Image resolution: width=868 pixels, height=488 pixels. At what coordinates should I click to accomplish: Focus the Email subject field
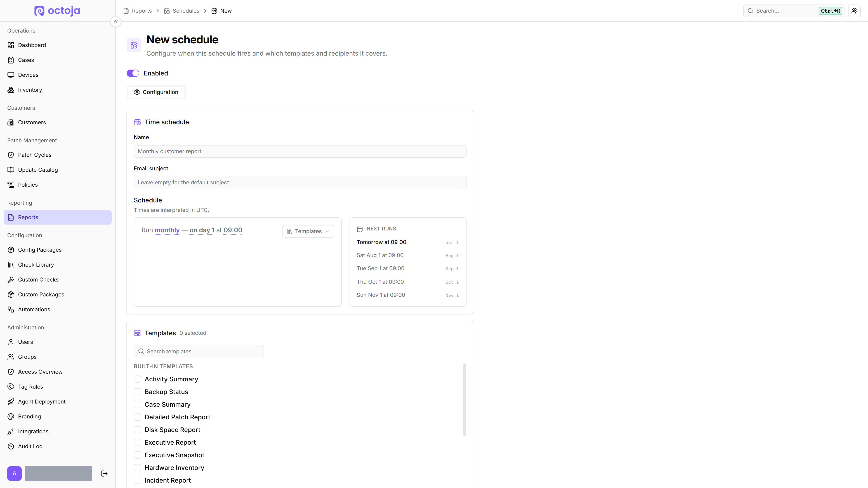[x=300, y=182]
